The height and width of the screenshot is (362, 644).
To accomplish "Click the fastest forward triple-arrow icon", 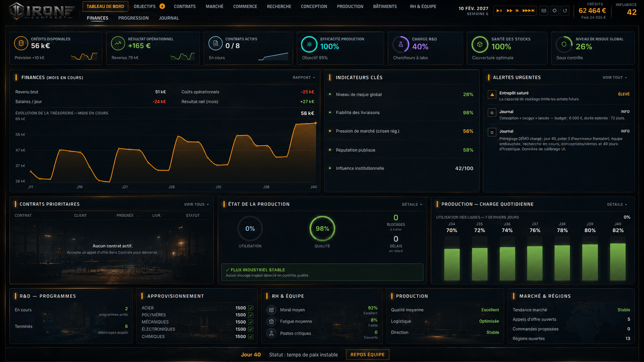I will click(x=528, y=11).
